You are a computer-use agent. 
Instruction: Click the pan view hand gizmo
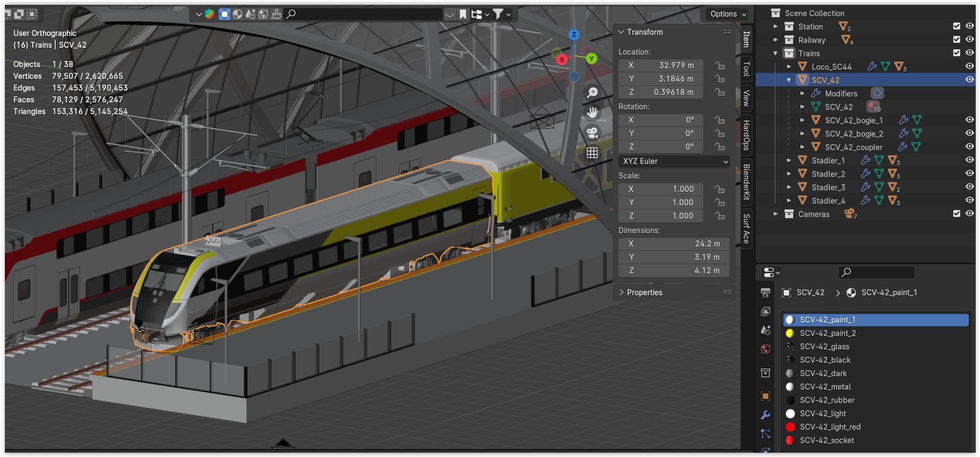pos(592,113)
